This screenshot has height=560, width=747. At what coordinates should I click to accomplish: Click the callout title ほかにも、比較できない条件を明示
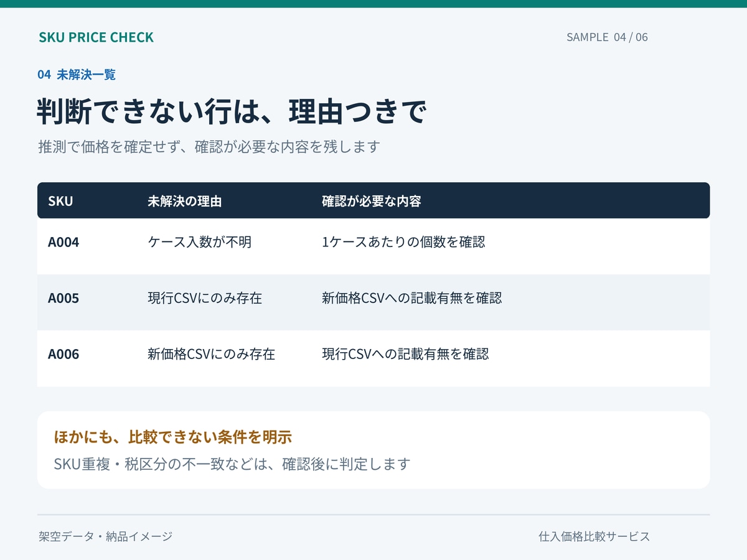click(173, 437)
